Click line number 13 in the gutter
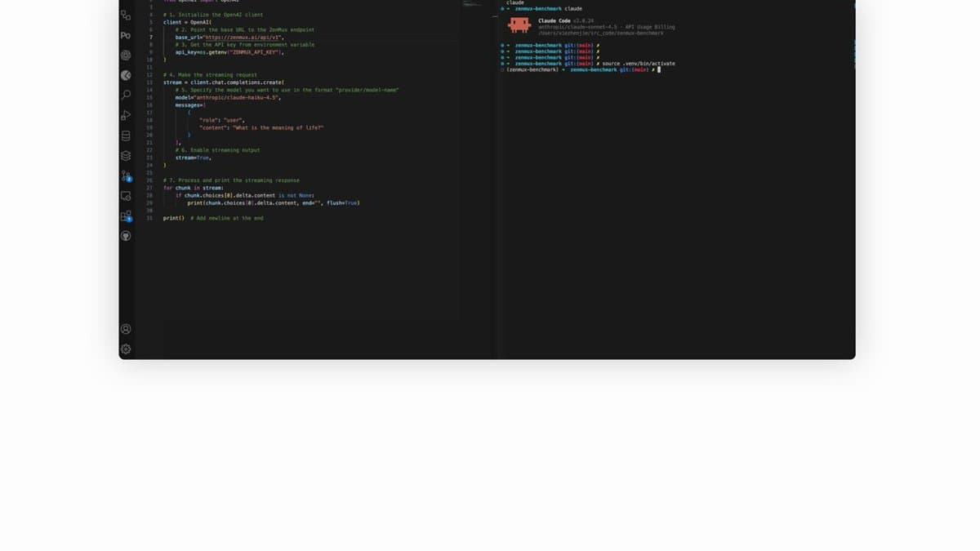Screen dimensions: 980x551 (149, 82)
